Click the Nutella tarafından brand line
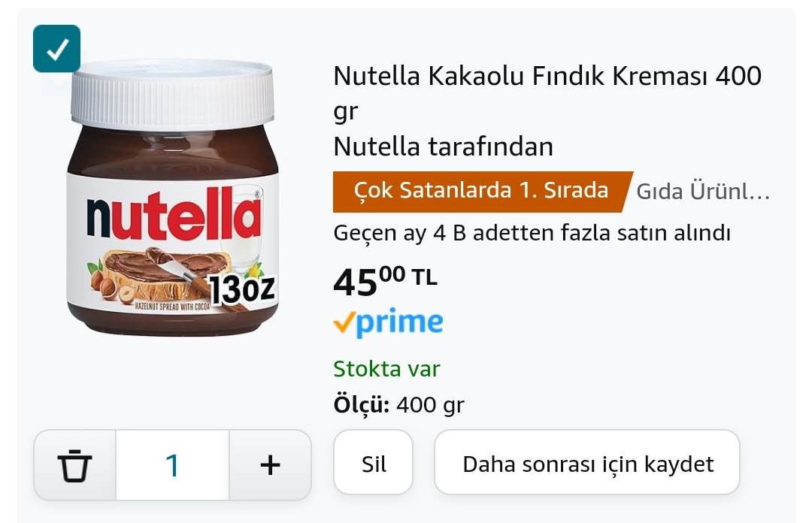The height and width of the screenshot is (523, 812). pos(443,147)
